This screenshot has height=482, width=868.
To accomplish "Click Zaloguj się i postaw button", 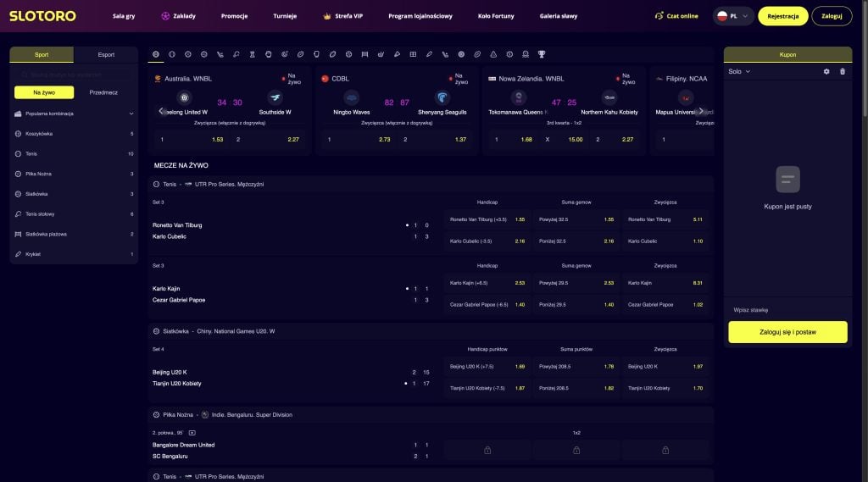I will click(x=787, y=332).
